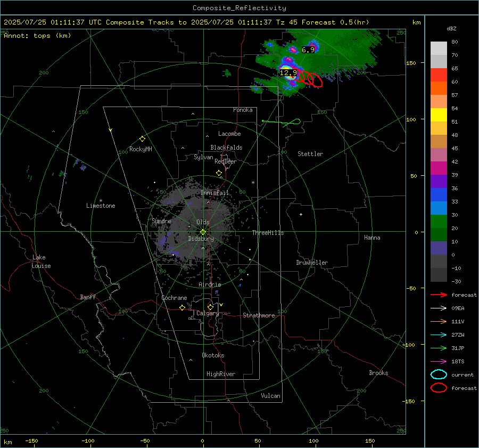This screenshot has width=479, height=448.
Task: Click the Drumheller town label
Action: 312,263
